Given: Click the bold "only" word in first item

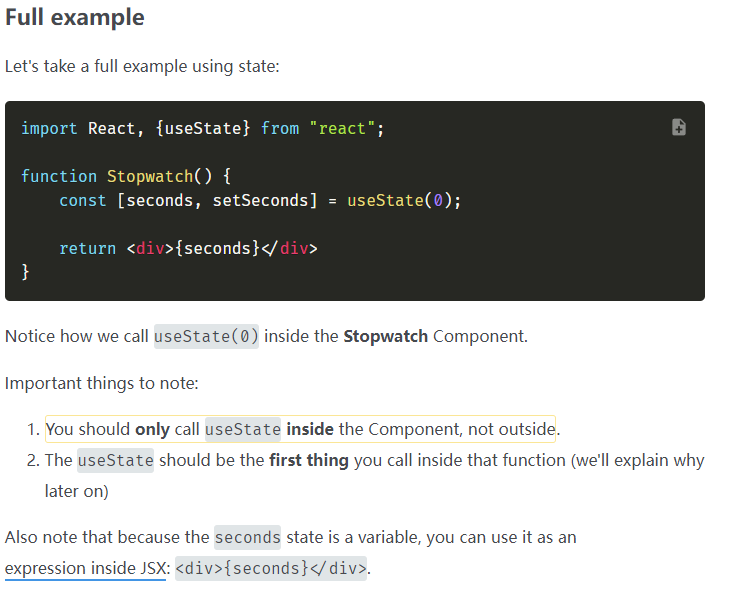Looking at the screenshot, I should [152, 430].
